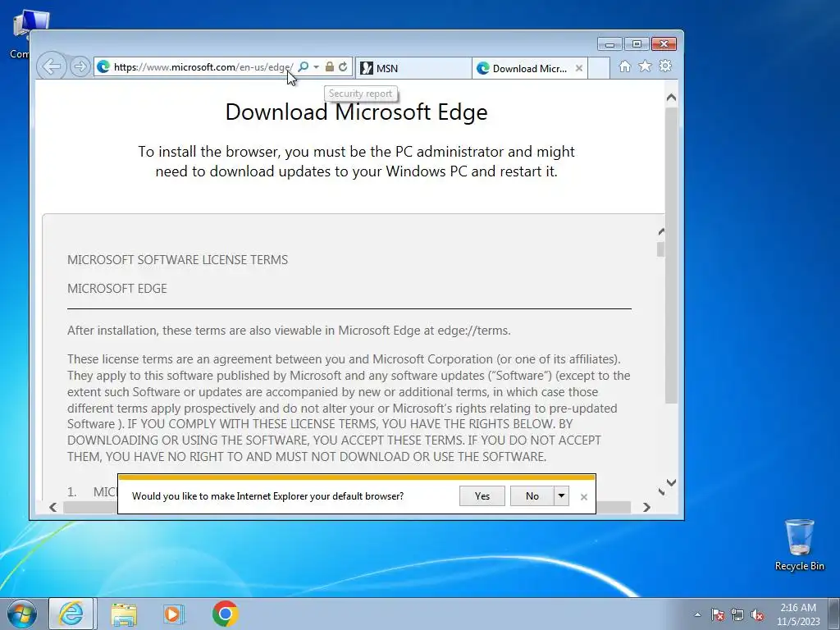Open Favorites star icon
The width and height of the screenshot is (840, 630).
[645, 66]
